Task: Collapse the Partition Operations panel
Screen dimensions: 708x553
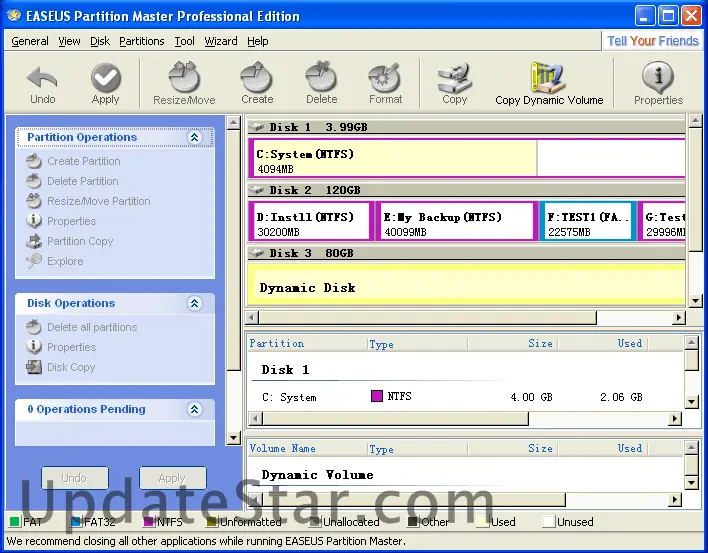Action: pyautogui.click(x=195, y=138)
